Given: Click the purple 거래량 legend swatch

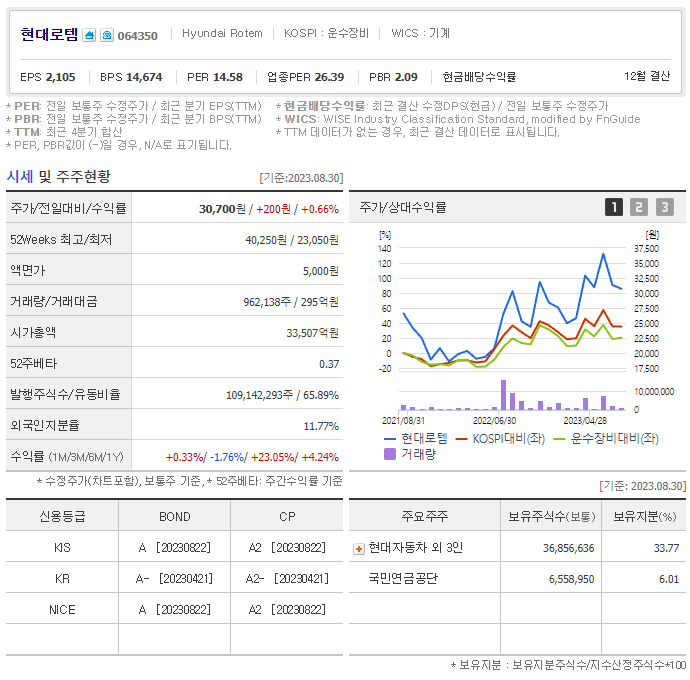Looking at the screenshot, I should point(390,454).
